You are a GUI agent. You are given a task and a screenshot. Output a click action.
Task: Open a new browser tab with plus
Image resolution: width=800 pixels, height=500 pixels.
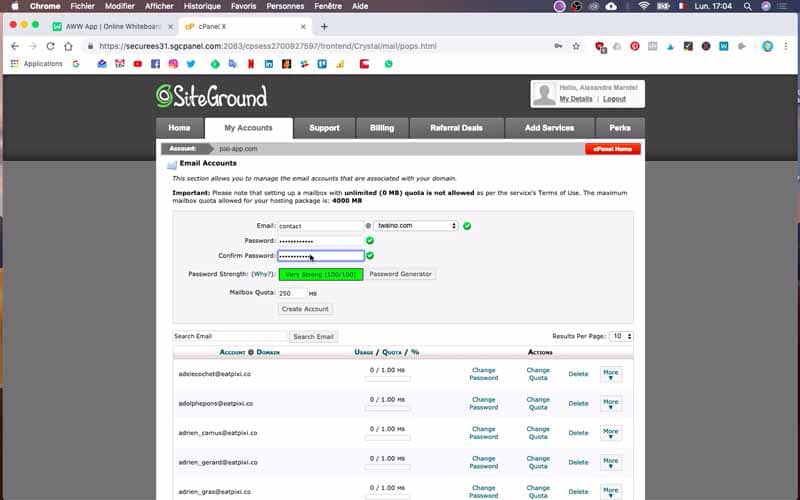[x=324, y=27]
